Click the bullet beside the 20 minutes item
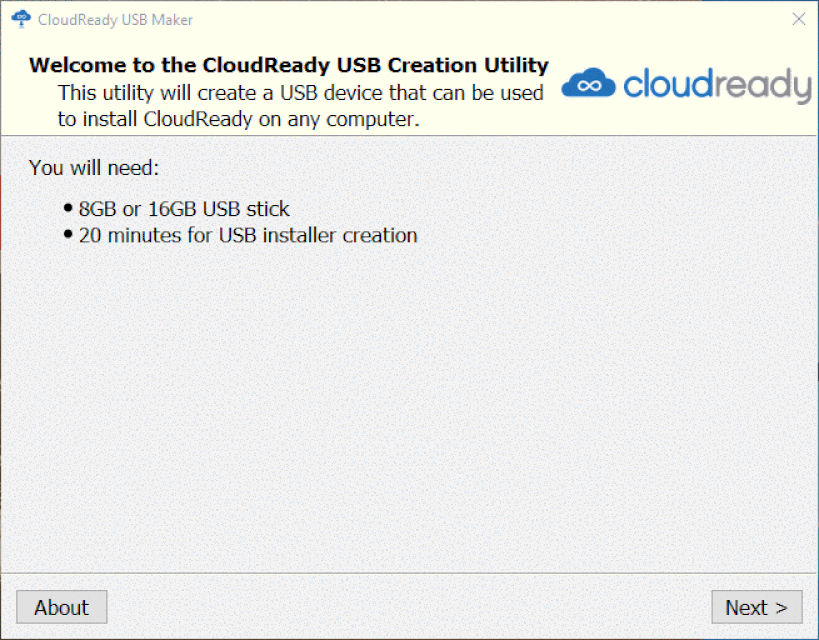819x640 pixels. click(68, 234)
